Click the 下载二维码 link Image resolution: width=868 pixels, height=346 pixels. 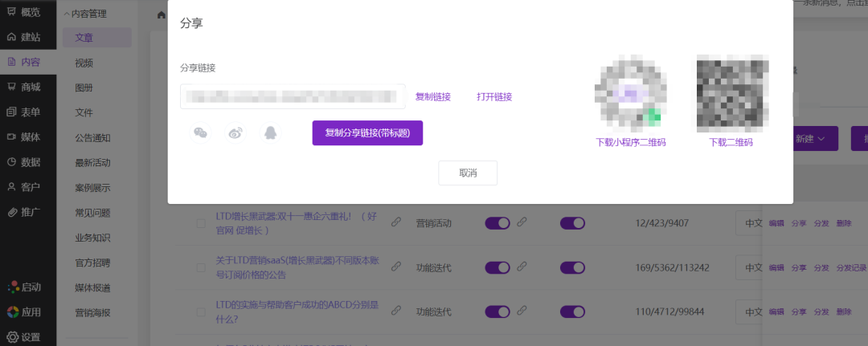(731, 142)
